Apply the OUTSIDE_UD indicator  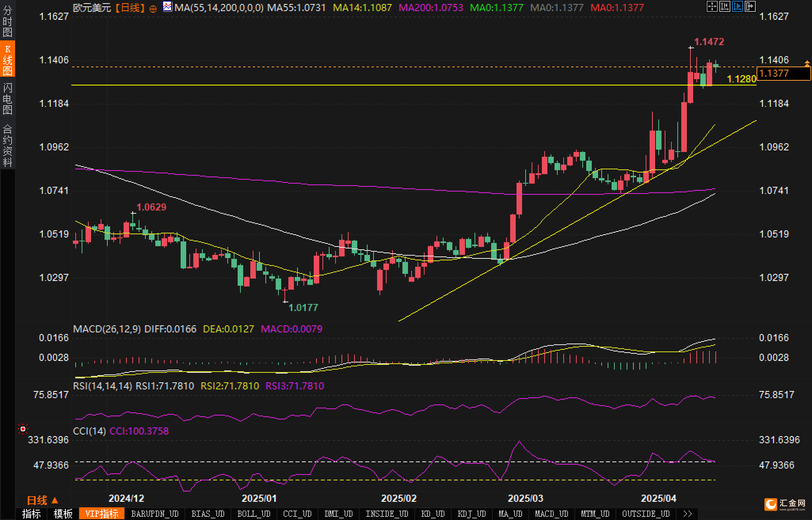coord(646,514)
